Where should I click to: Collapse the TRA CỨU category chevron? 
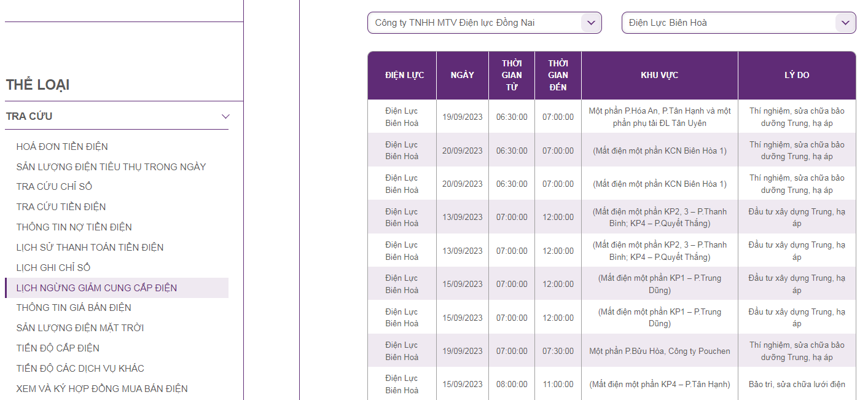coord(225,116)
